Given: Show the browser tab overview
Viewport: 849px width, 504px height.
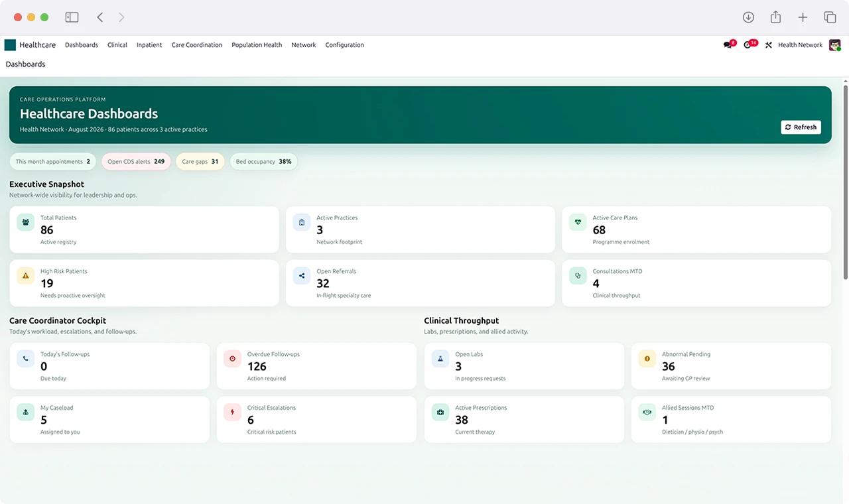Looking at the screenshot, I should point(830,17).
